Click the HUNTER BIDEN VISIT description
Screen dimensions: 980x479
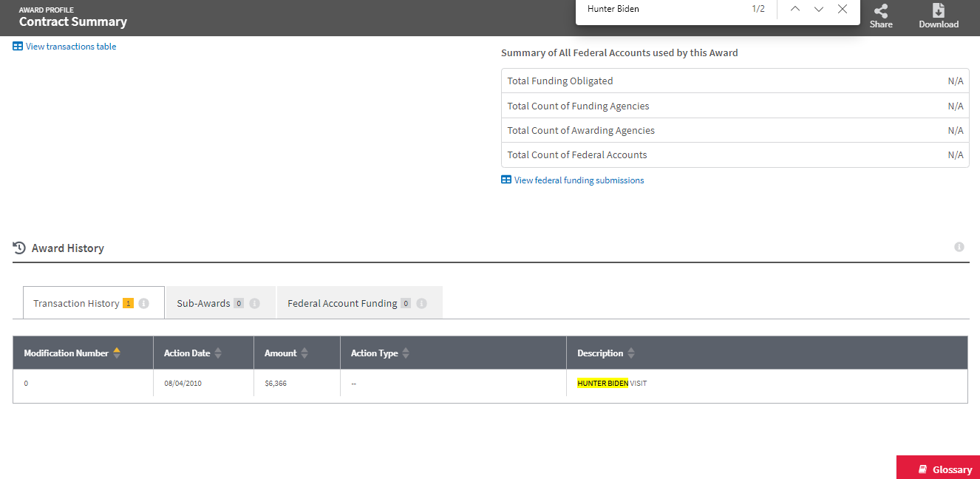tap(612, 384)
